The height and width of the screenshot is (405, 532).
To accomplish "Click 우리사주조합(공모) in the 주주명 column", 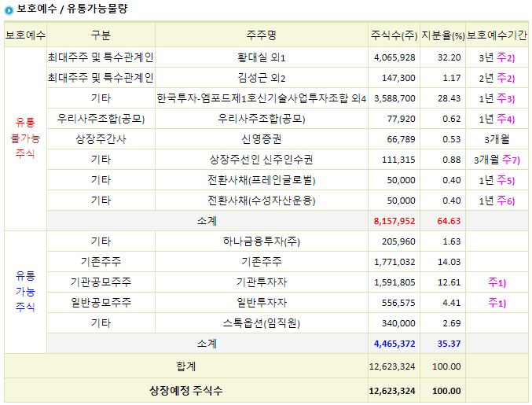I will (261, 119).
